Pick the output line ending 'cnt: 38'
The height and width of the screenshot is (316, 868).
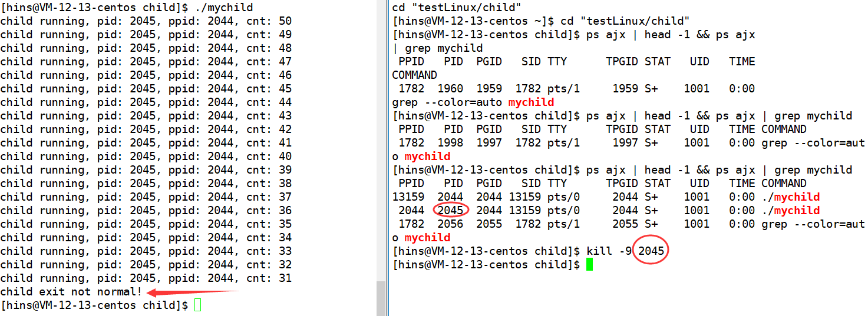pyautogui.click(x=146, y=184)
